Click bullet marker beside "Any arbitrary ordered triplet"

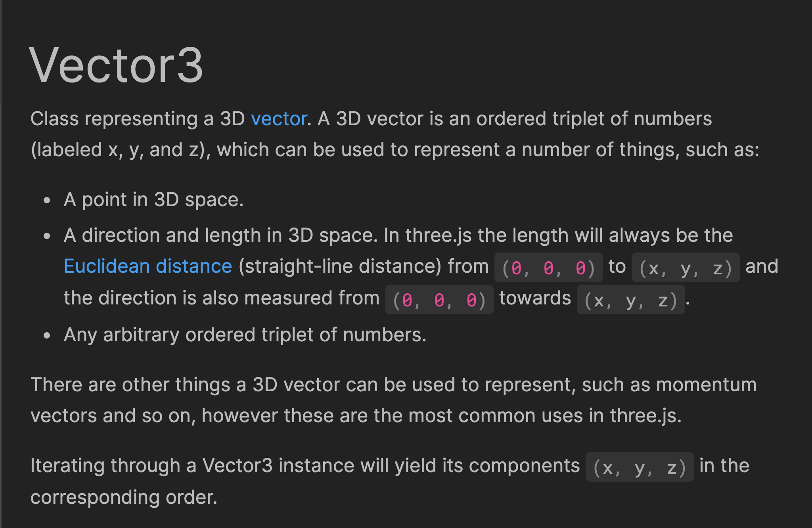pos(47,336)
